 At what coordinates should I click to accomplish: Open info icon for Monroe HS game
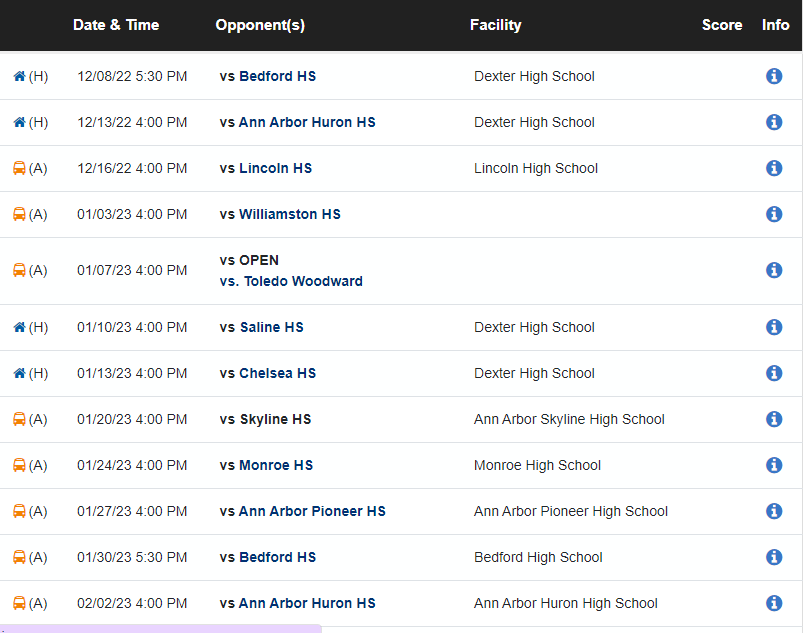tap(773, 465)
